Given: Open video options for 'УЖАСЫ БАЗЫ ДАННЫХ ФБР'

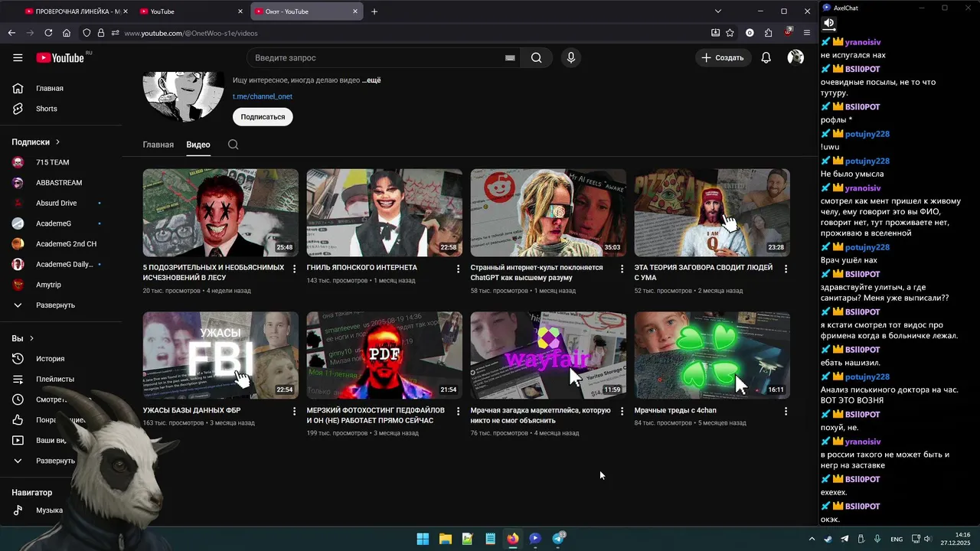Looking at the screenshot, I should [294, 411].
